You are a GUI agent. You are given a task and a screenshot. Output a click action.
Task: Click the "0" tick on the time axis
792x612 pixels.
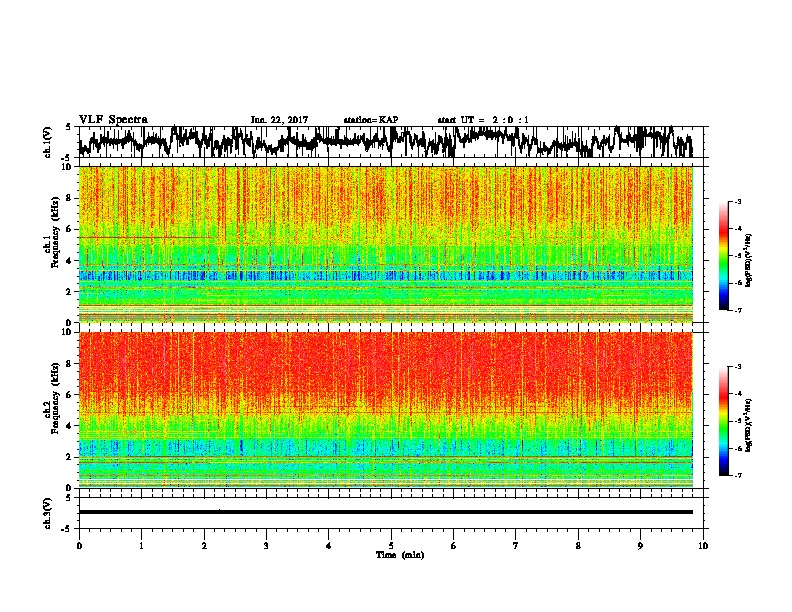[x=79, y=546]
